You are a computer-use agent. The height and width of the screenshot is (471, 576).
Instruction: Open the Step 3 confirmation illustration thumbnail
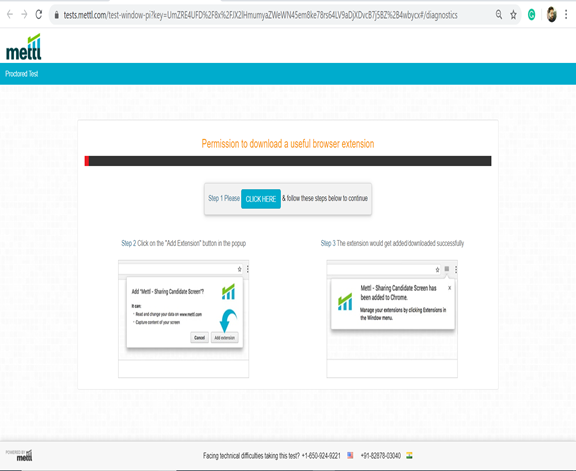click(x=392, y=319)
